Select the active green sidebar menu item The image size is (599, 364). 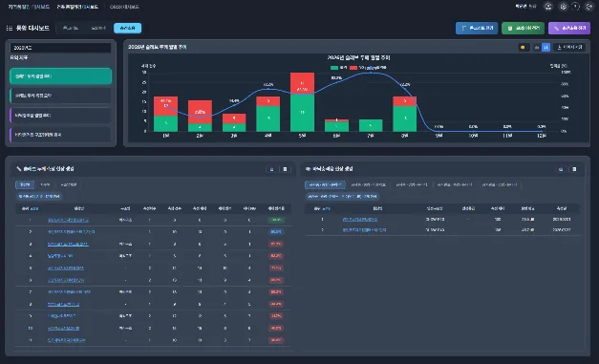pyautogui.click(x=60, y=76)
